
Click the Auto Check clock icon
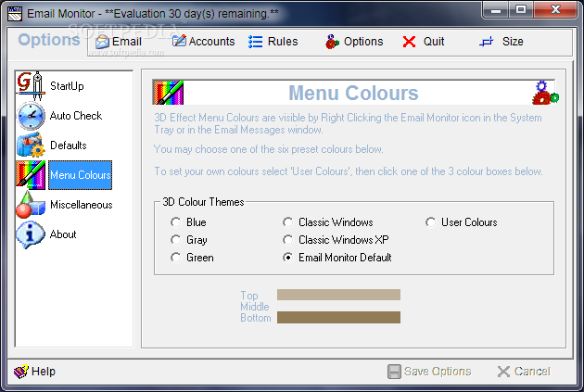point(31,116)
